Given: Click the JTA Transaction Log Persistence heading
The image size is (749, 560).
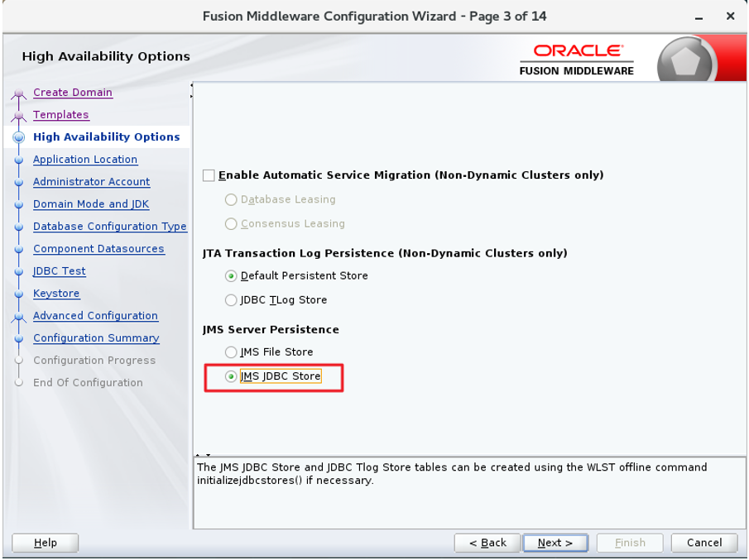Looking at the screenshot, I should click(385, 253).
